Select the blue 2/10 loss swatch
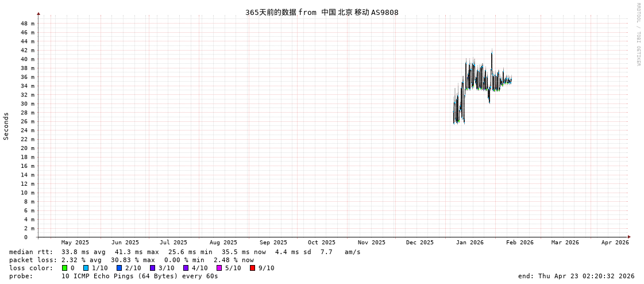 click(x=119, y=268)
